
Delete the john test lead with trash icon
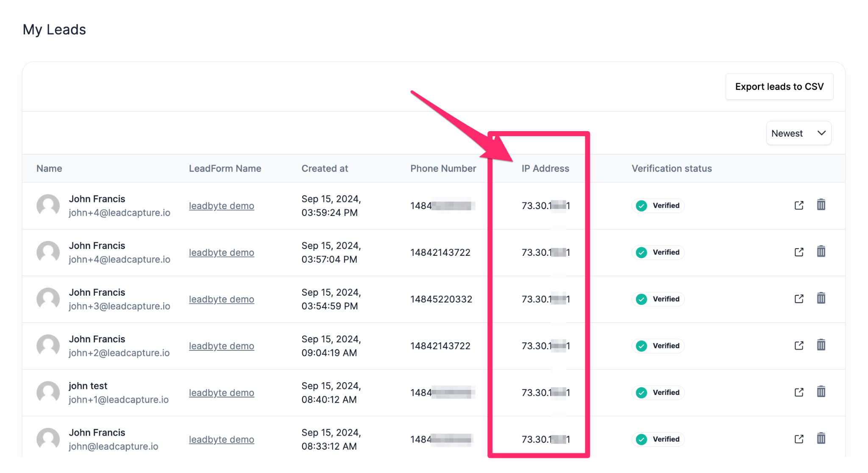coord(821,392)
